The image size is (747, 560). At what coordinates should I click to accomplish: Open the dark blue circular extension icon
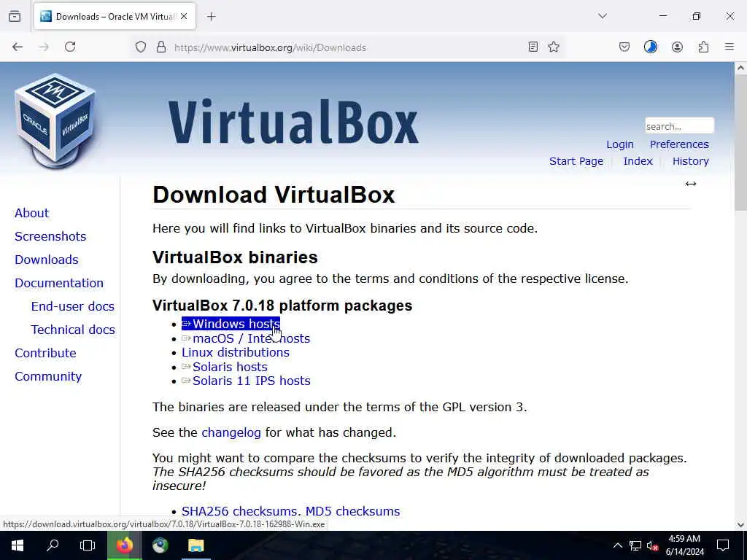tap(651, 47)
